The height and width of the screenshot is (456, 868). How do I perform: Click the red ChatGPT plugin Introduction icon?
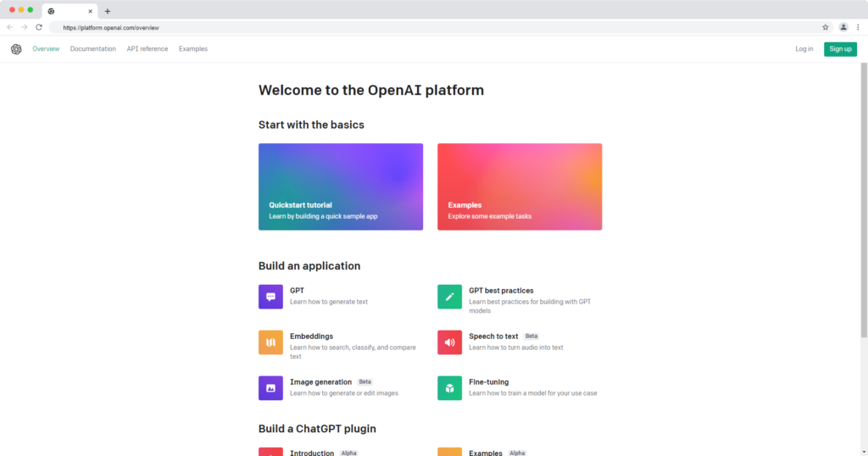pyautogui.click(x=270, y=452)
